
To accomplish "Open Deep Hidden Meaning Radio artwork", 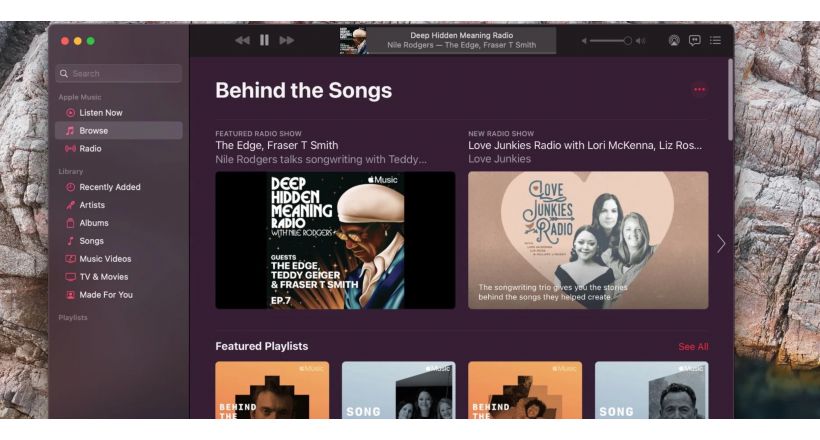I will (335, 240).
